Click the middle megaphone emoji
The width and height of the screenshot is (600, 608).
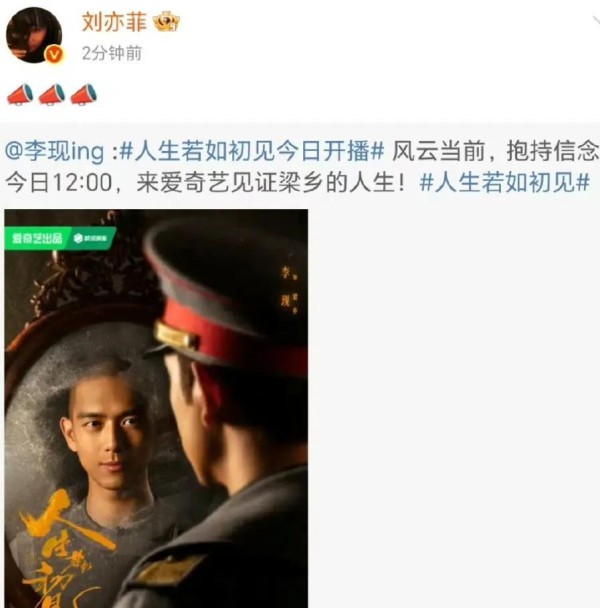[52, 94]
